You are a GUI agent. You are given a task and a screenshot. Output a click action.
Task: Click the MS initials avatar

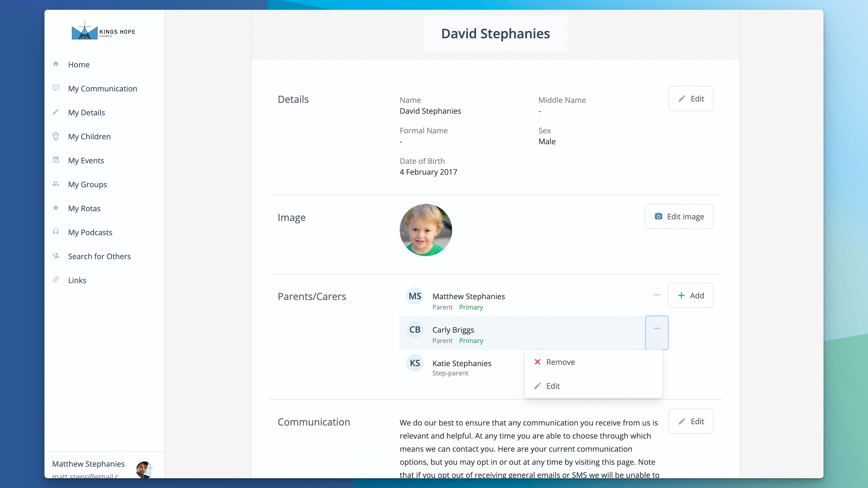415,296
